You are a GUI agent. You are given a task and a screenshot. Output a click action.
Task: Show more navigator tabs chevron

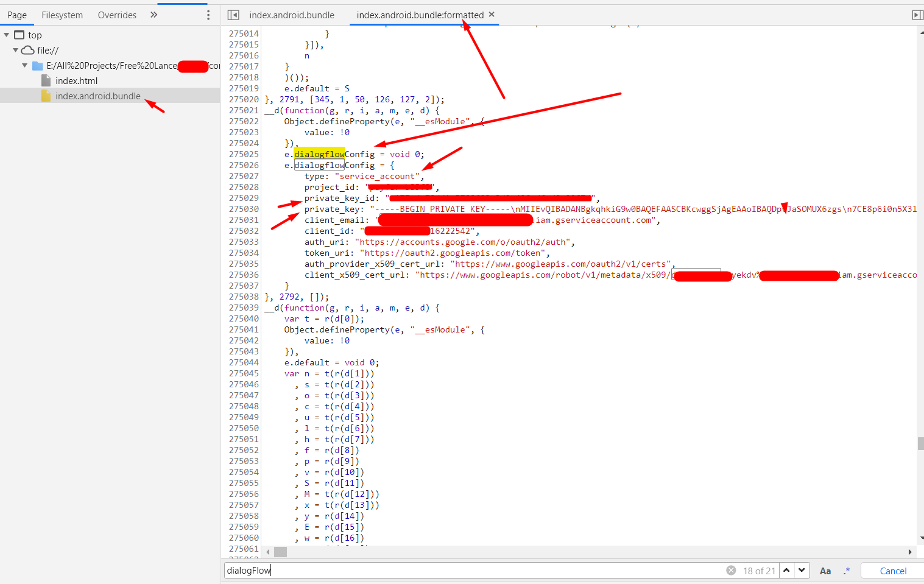[154, 15]
